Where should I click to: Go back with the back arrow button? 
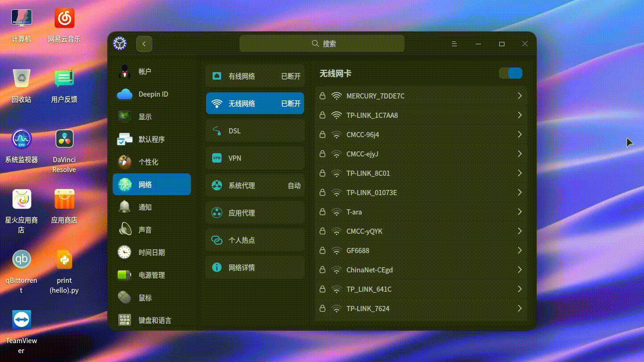tap(144, 44)
